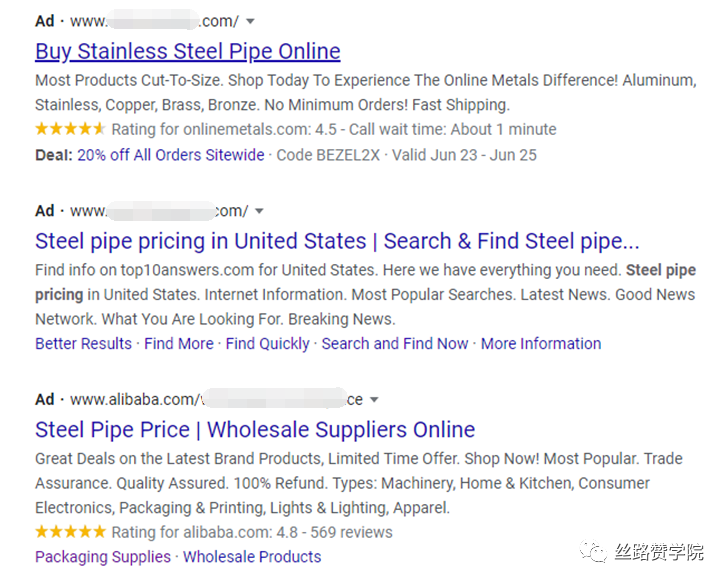Expand the dropdown arrow beside first ad URL

click(250, 21)
